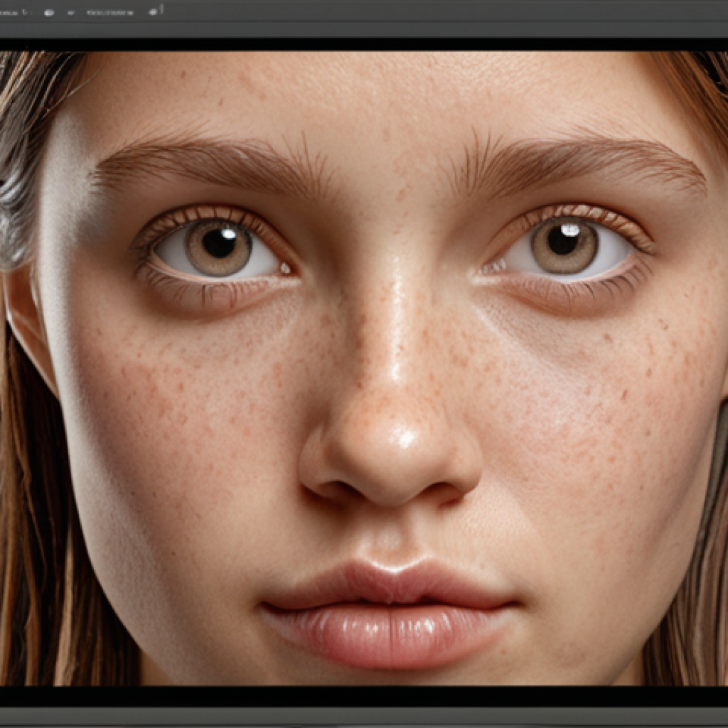Image resolution: width=728 pixels, height=728 pixels.
Task: Click the pupil of the eye on the image's left
Action: [x=219, y=244]
